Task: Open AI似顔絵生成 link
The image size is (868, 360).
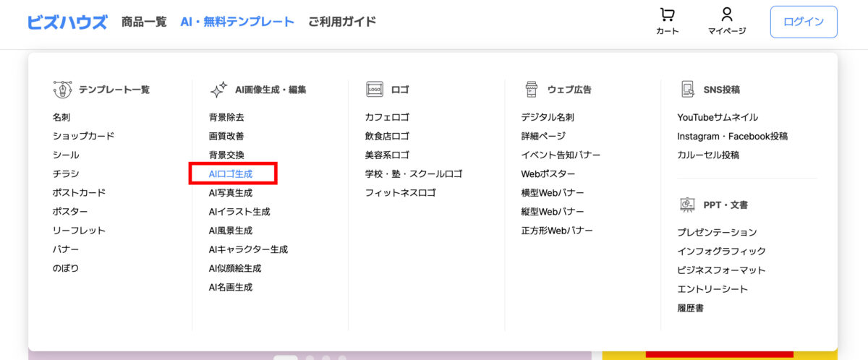Action: (x=235, y=268)
